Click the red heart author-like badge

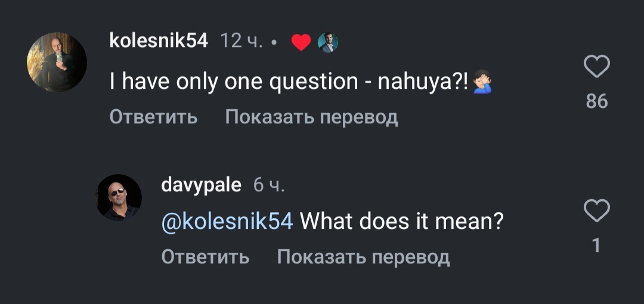tap(302, 42)
